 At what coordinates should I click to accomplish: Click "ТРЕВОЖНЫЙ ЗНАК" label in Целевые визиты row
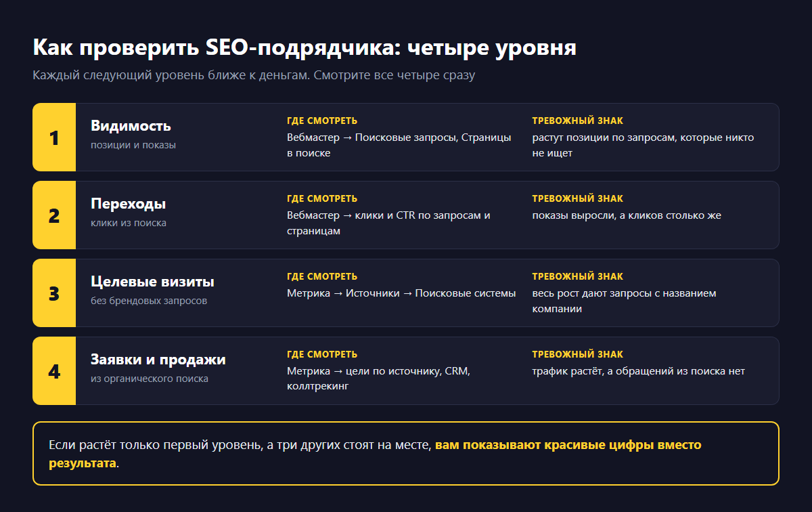(578, 276)
